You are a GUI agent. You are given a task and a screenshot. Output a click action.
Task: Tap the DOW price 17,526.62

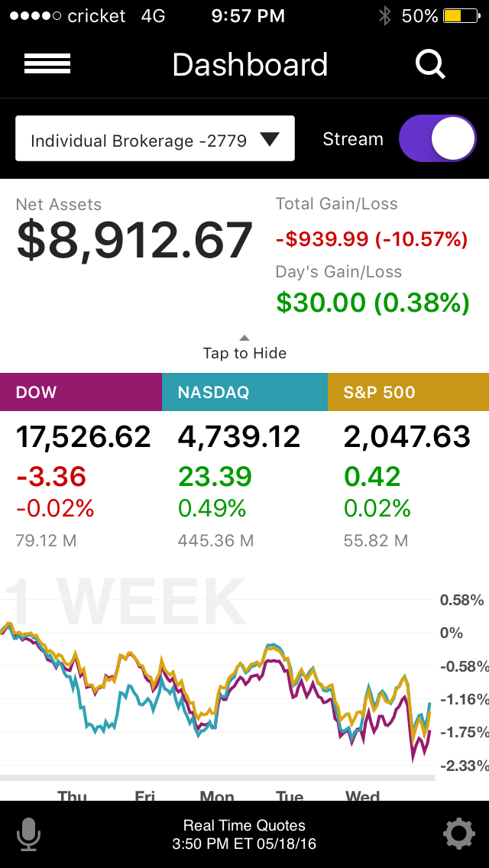click(83, 437)
